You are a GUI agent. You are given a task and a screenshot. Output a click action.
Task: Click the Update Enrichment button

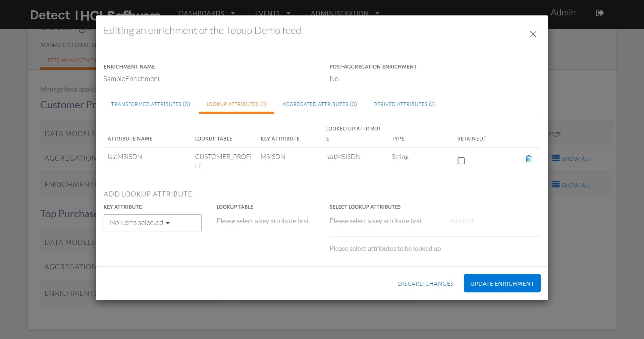[502, 283]
